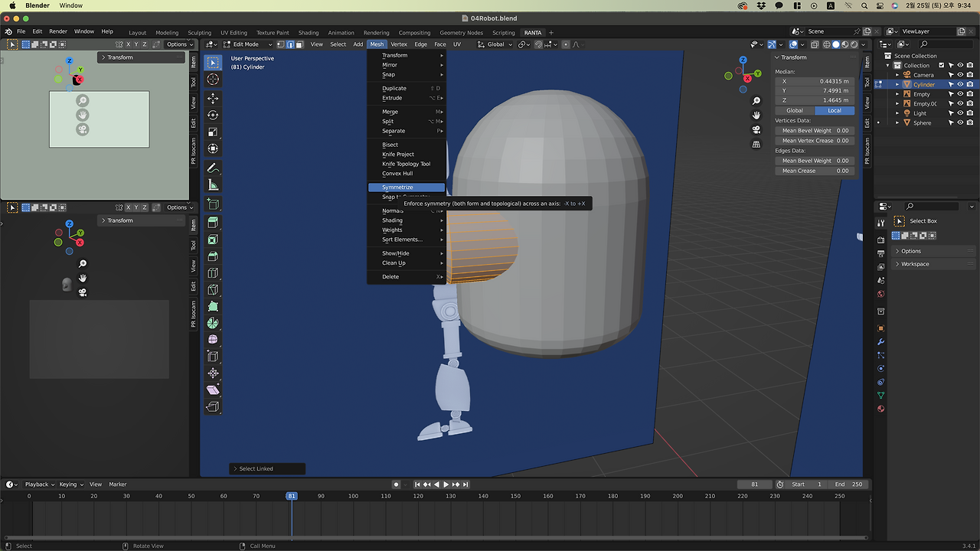Toggle camera view in main viewport
Screen dimensions: 980x551
click(x=756, y=130)
